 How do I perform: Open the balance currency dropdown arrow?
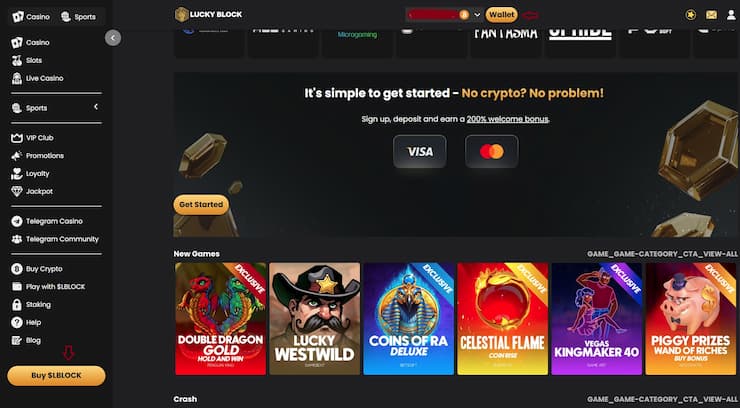pyautogui.click(x=477, y=15)
